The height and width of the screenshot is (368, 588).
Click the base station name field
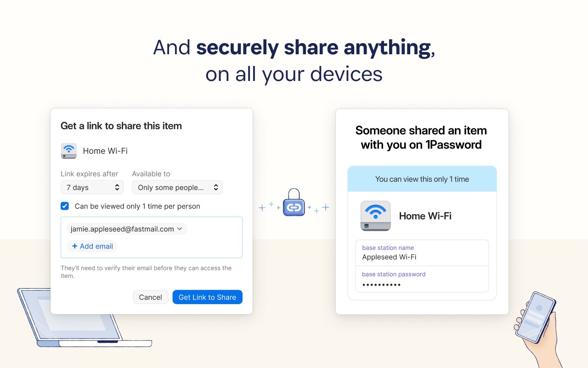click(x=422, y=253)
